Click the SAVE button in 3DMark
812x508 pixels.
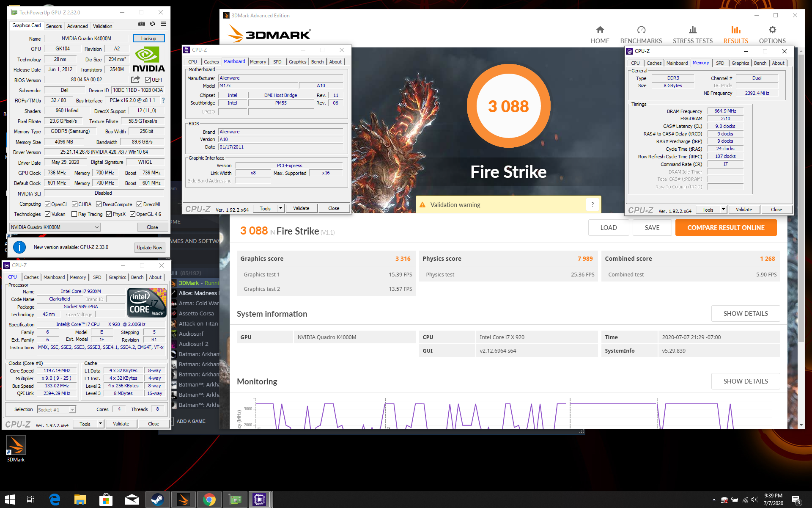(x=652, y=228)
